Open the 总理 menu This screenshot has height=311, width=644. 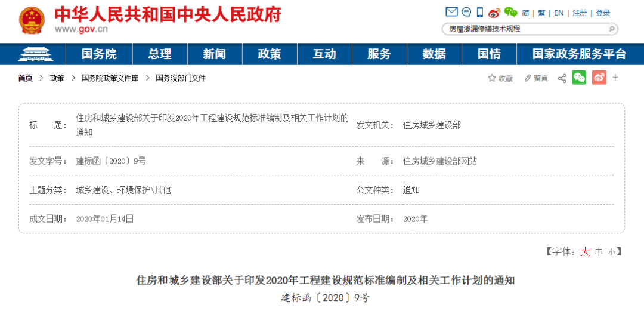pyautogui.click(x=160, y=54)
